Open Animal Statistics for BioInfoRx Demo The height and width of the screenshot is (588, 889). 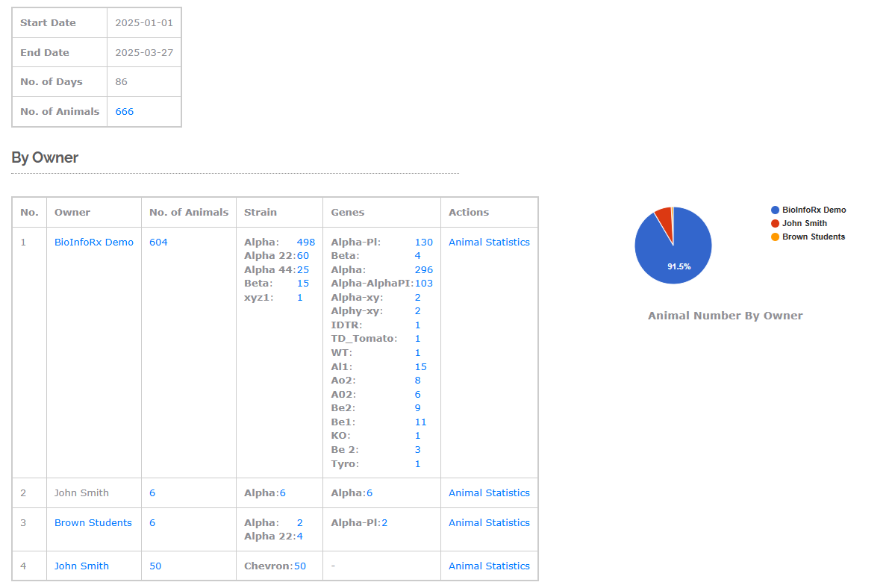pos(489,242)
